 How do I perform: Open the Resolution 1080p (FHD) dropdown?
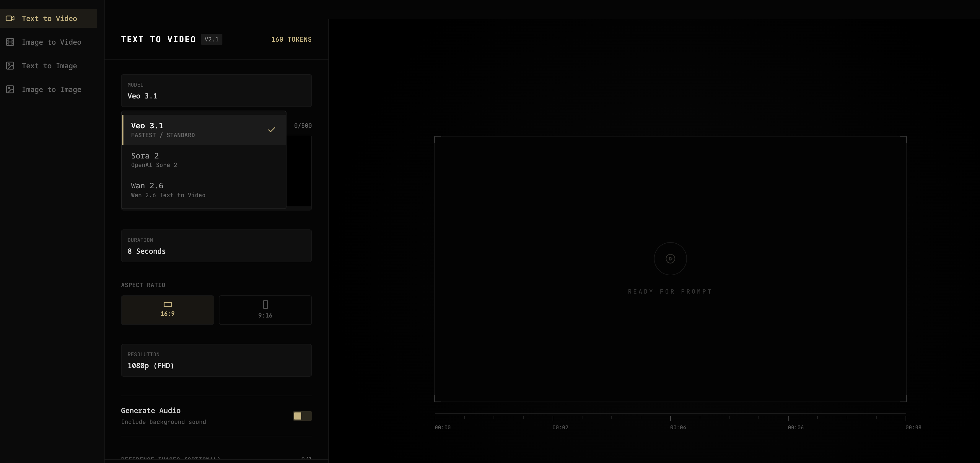216,360
